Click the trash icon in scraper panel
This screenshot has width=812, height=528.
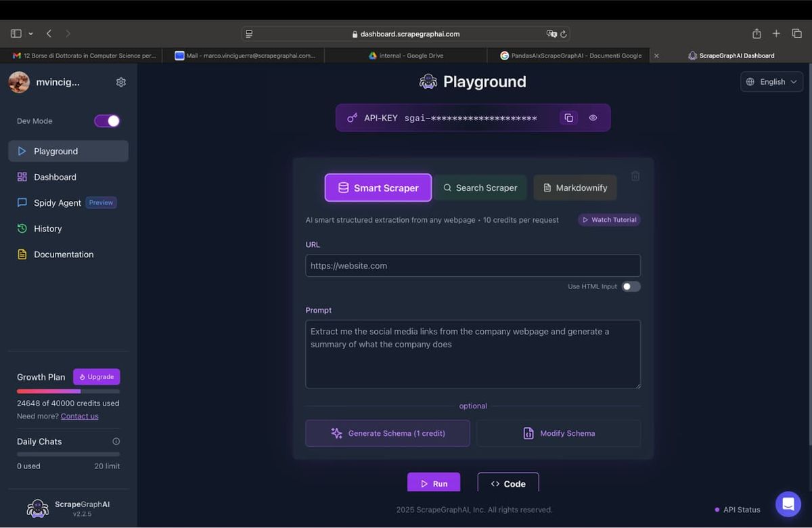[635, 176]
